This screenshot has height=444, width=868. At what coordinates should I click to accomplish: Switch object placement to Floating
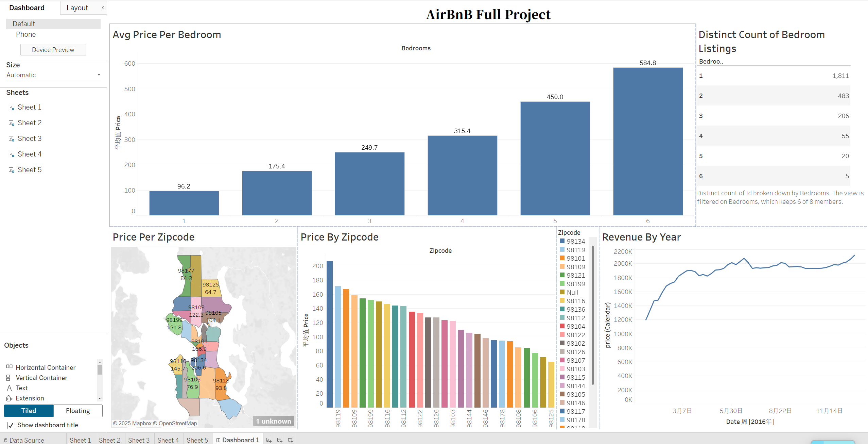[x=78, y=411]
